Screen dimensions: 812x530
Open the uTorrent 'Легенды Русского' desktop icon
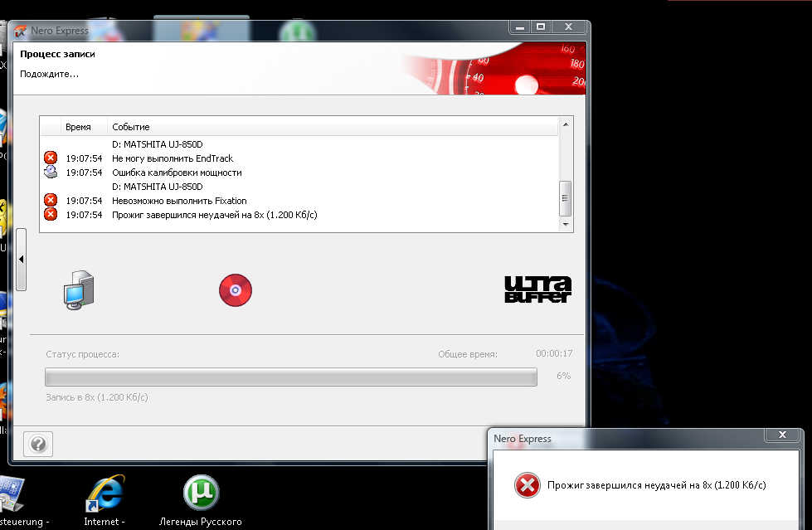coord(201,499)
